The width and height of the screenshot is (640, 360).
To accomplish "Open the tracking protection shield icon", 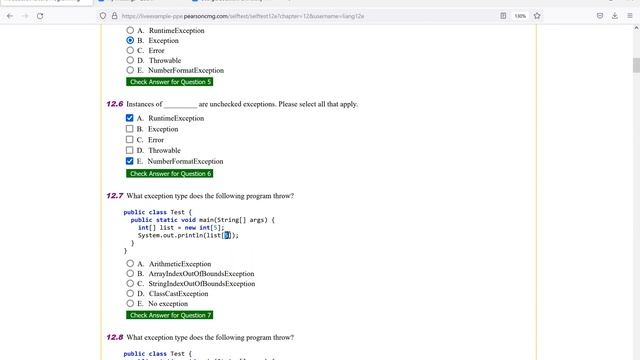I will click(x=103, y=16).
